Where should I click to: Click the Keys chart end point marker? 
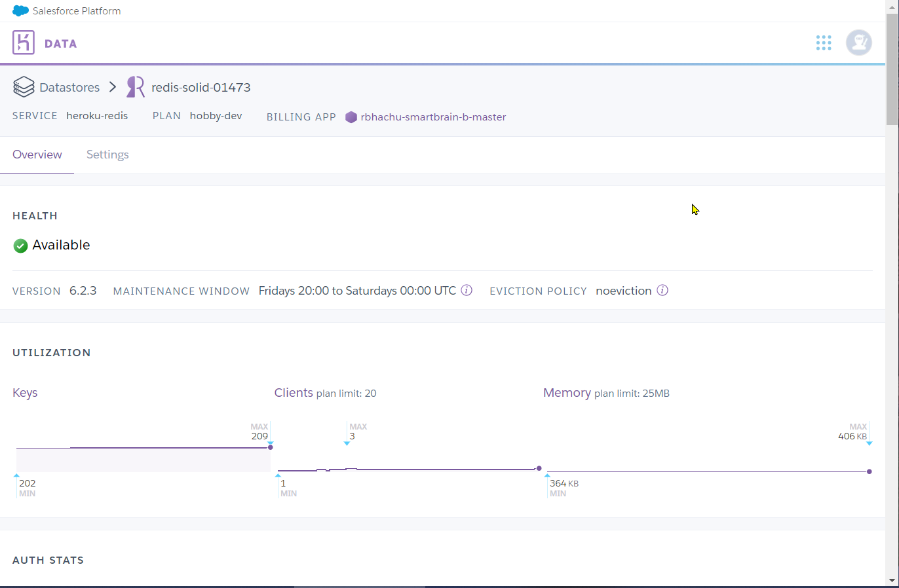point(271,447)
